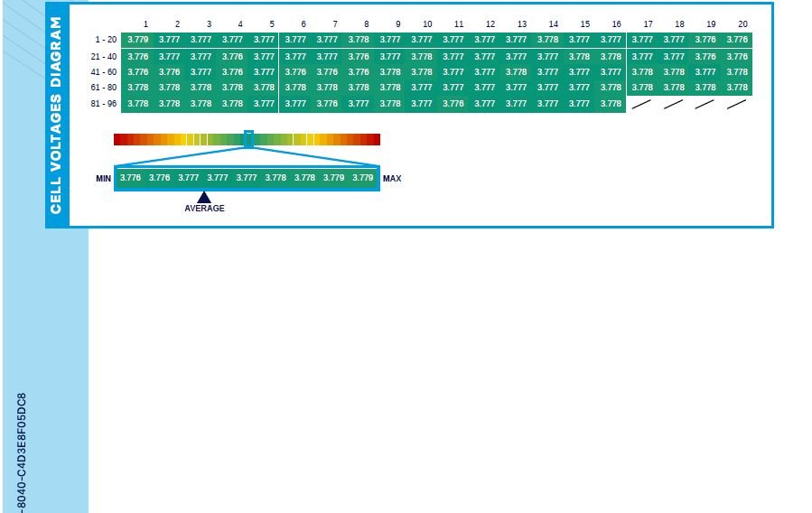Screen dimensions: 812x513
Task: Click the AVERAGE text label
Action: [x=204, y=209]
